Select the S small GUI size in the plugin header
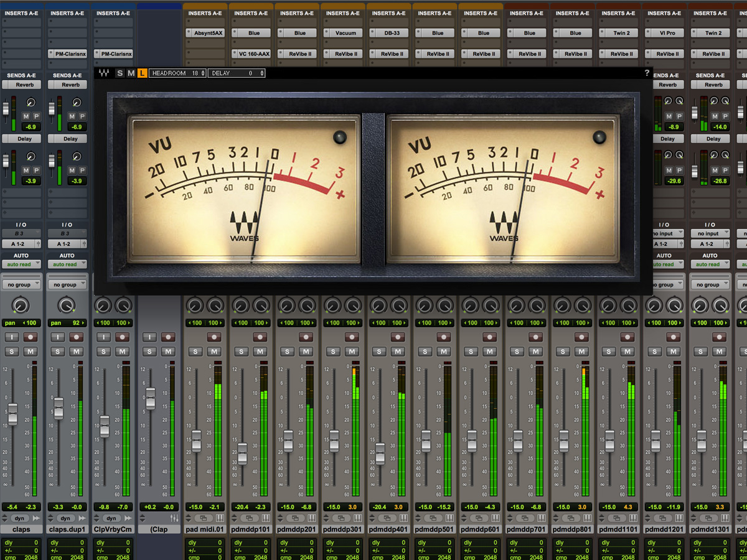The width and height of the screenshot is (747, 560). click(120, 73)
